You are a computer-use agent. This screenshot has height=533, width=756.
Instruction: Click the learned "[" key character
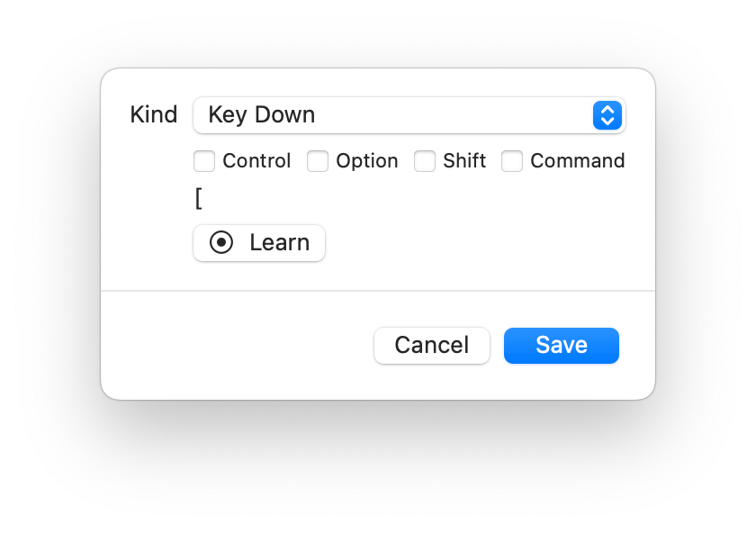coord(199,199)
